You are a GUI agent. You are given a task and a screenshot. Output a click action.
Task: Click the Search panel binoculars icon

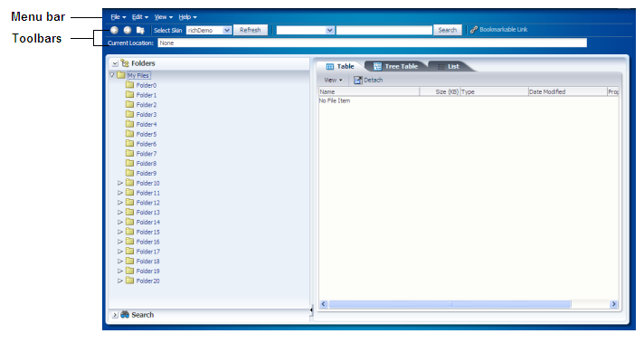[x=125, y=315]
